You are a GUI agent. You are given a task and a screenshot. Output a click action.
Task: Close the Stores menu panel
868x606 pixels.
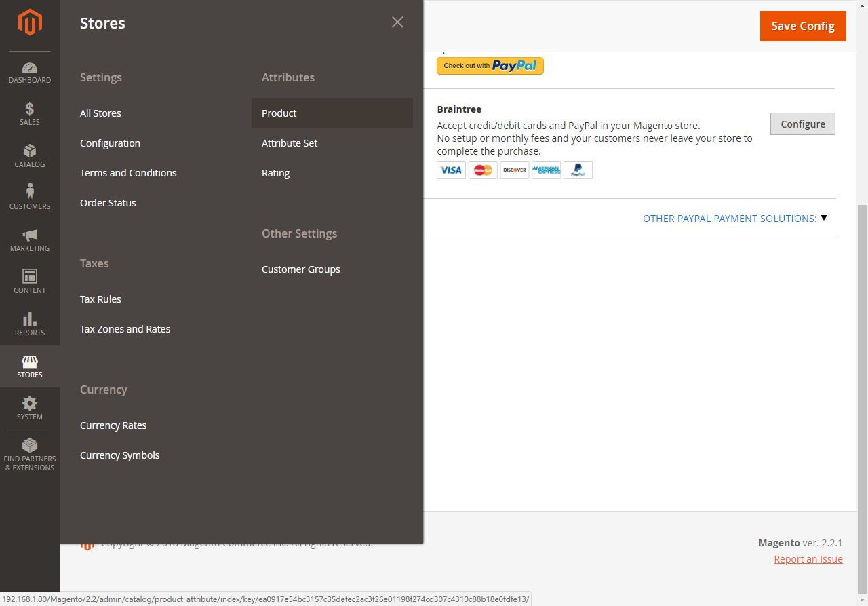[397, 22]
